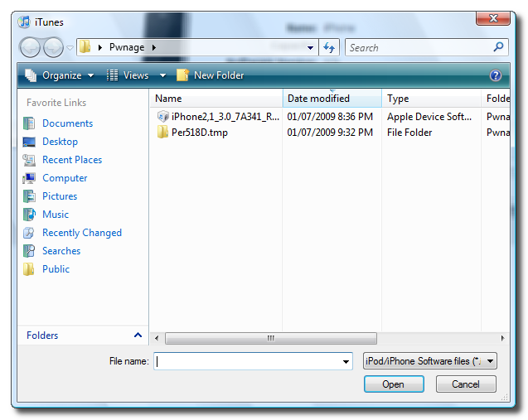Click the Recently Changed icon
Viewport: 528px width, 420px height.
pyautogui.click(x=29, y=233)
